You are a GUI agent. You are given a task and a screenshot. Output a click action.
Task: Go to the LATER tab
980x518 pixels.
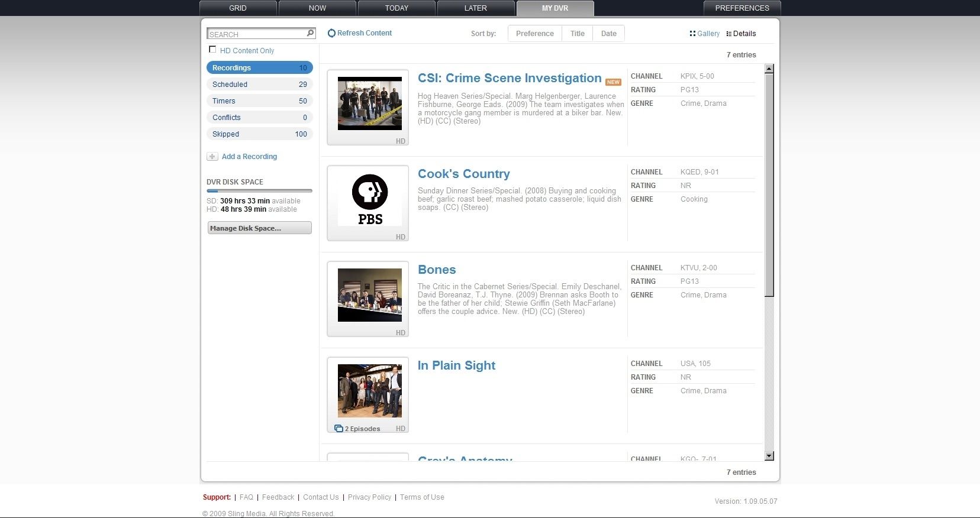(x=476, y=8)
